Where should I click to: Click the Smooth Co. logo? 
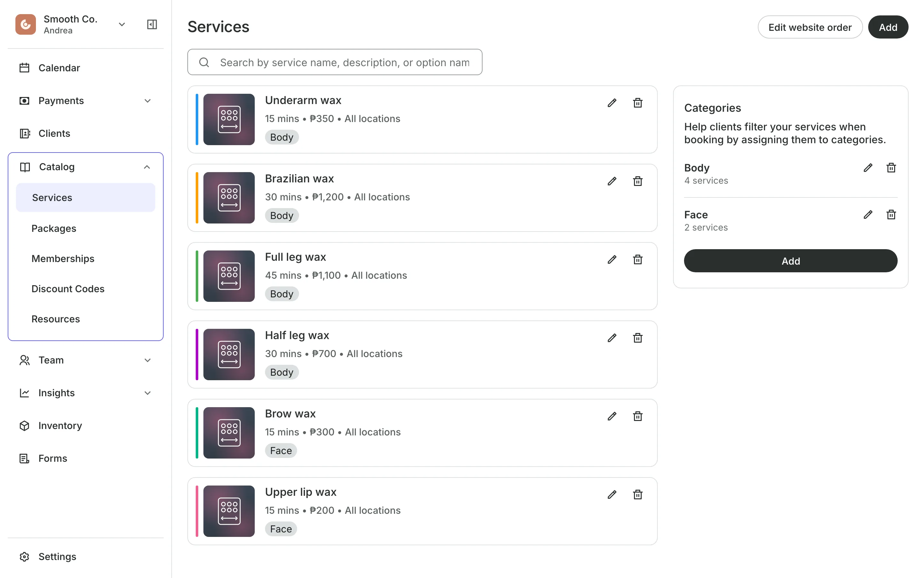click(26, 24)
